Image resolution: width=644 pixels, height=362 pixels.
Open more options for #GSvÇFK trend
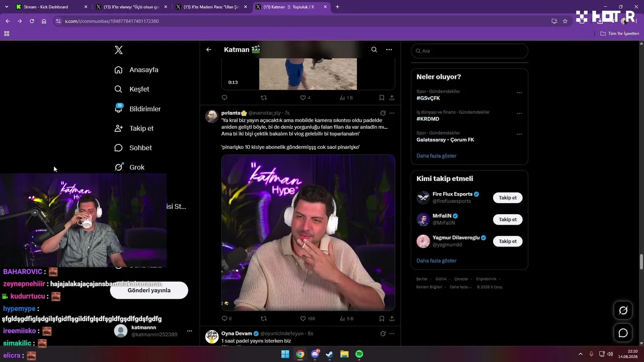519,93
